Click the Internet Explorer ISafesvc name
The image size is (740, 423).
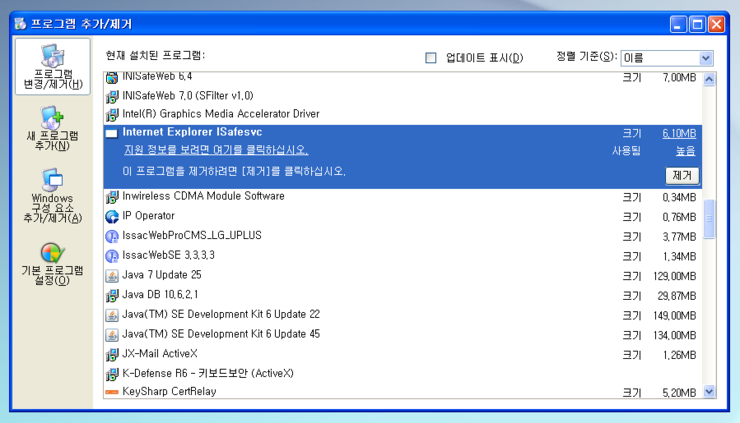click(x=192, y=132)
